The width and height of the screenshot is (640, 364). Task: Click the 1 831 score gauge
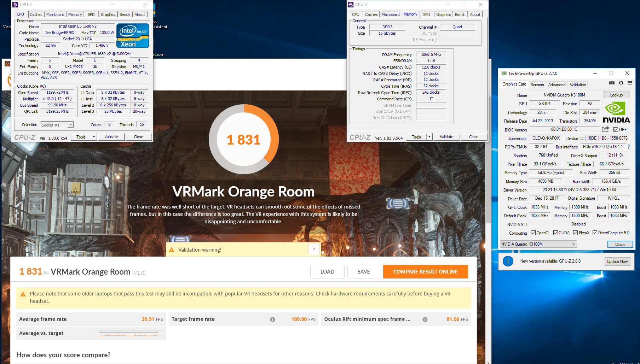(x=244, y=139)
